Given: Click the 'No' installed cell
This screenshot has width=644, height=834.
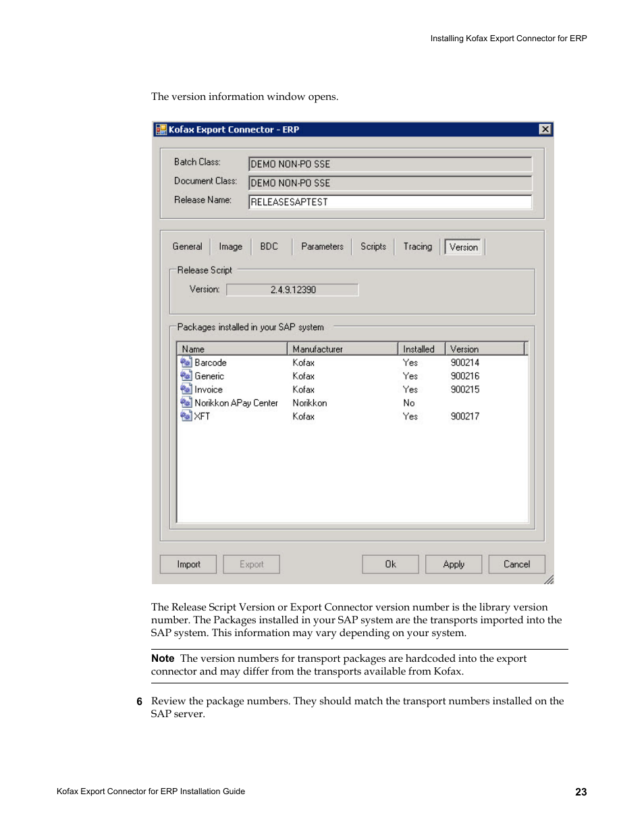Looking at the screenshot, I should [409, 403].
